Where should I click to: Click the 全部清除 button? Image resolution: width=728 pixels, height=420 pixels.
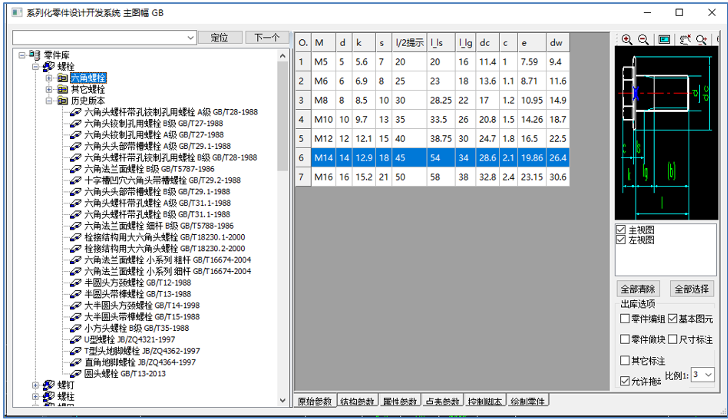pyautogui.click(x=638, y=288)
